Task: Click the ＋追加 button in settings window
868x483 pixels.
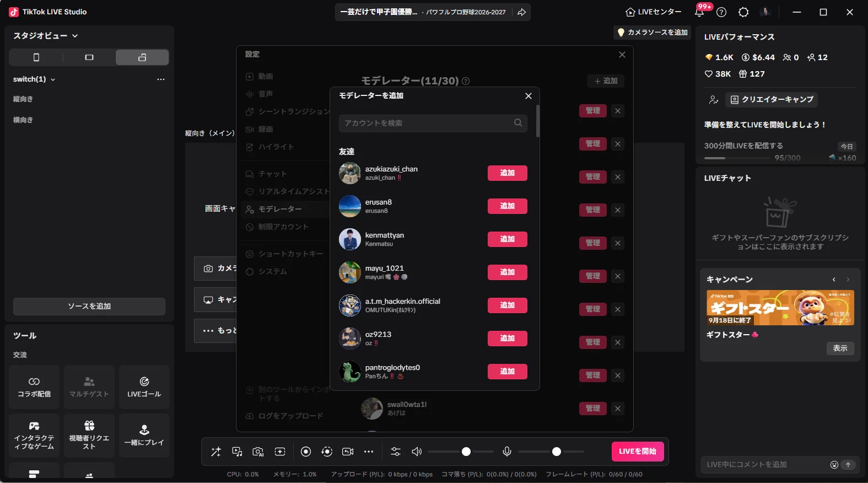Action: pos(606,81)
